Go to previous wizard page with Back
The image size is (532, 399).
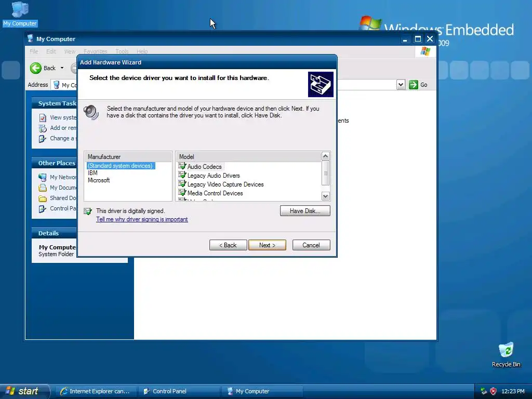(x=228, y=245)
